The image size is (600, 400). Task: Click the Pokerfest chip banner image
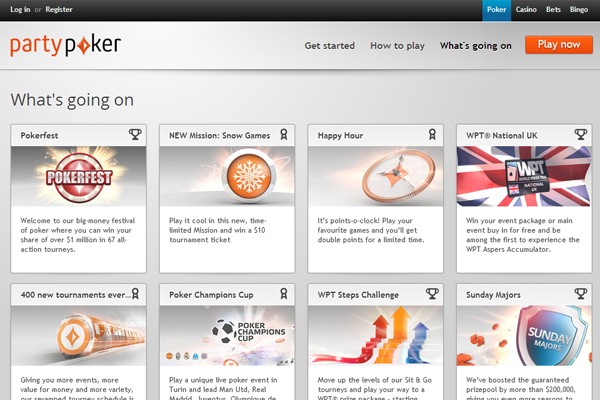pos(78,176)
